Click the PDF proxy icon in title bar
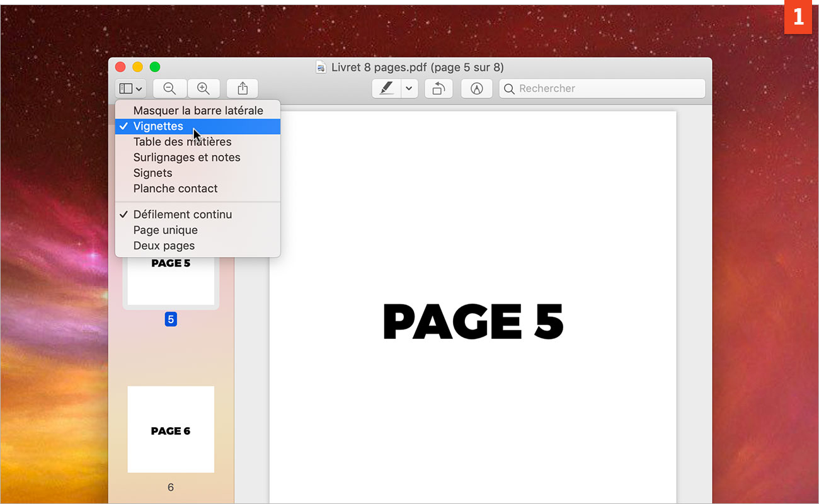Viewport: 819px width, 504px height. 321,67
